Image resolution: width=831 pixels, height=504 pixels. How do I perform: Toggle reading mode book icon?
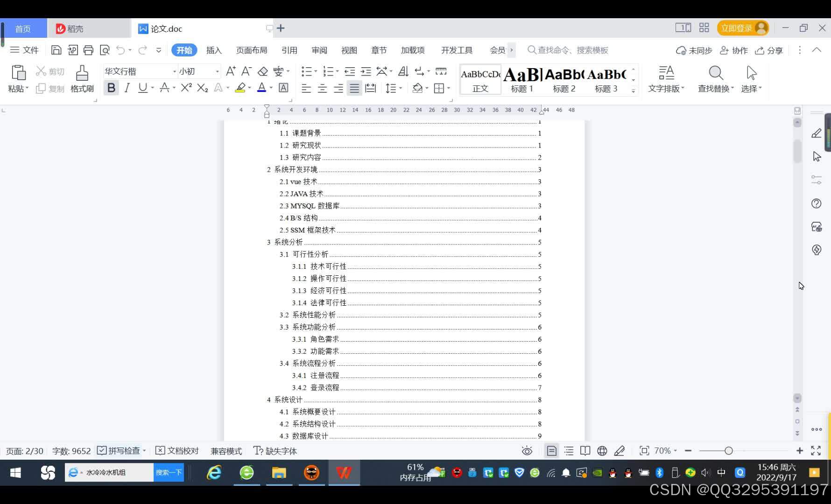(585, 451)
